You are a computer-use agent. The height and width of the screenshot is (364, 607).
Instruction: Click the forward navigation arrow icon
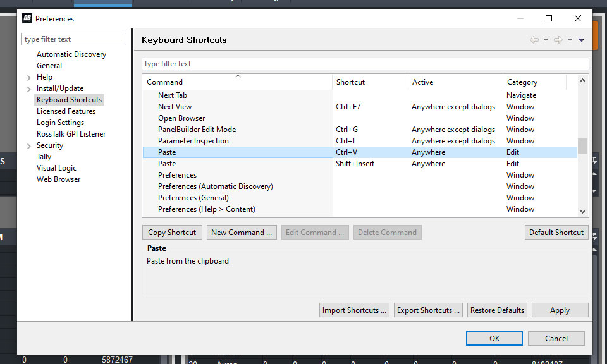point(558,40)
